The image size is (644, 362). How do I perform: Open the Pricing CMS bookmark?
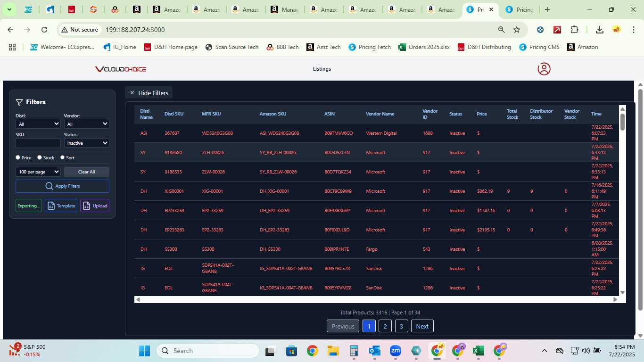point(539,47)
